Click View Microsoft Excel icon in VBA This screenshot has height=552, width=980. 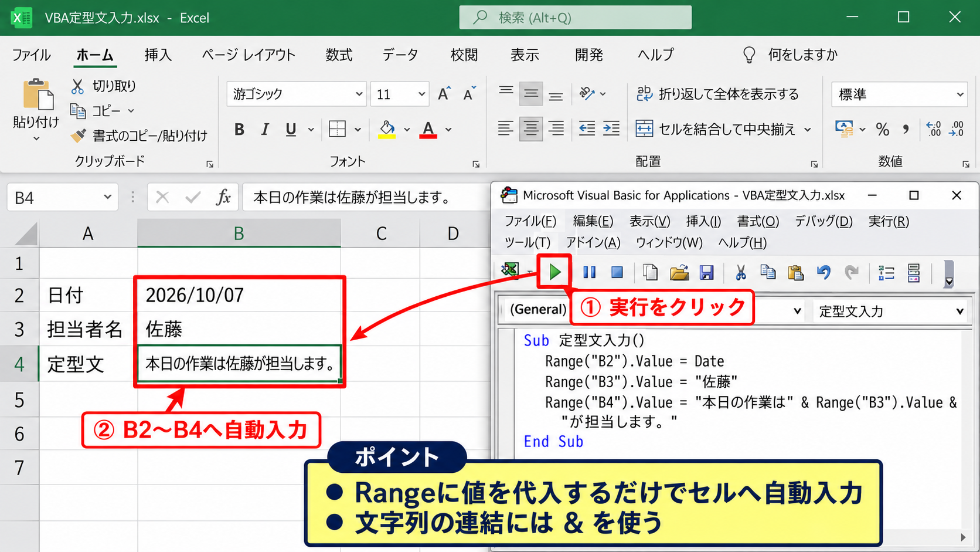click(510, 271)
